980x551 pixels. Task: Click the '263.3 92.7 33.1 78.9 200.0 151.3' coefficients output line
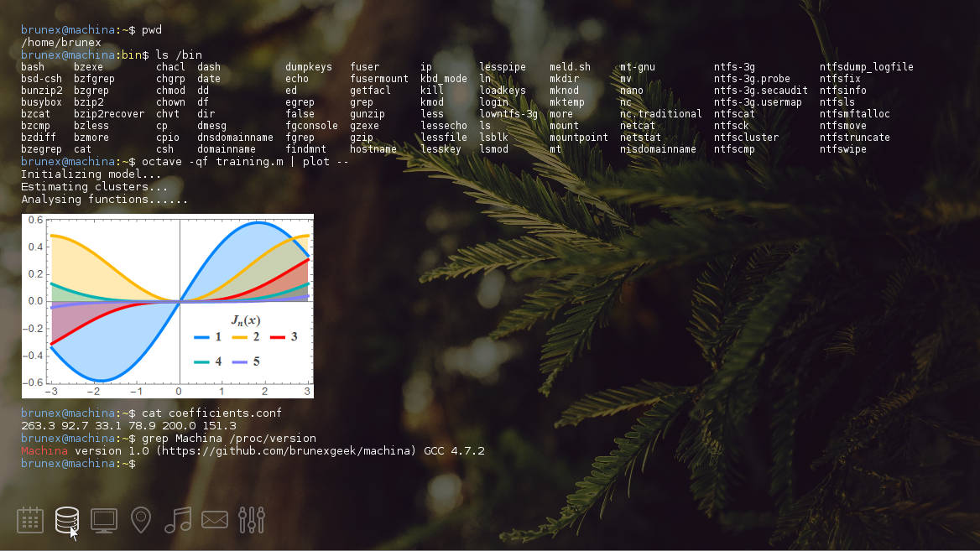[x=128, y=426]
